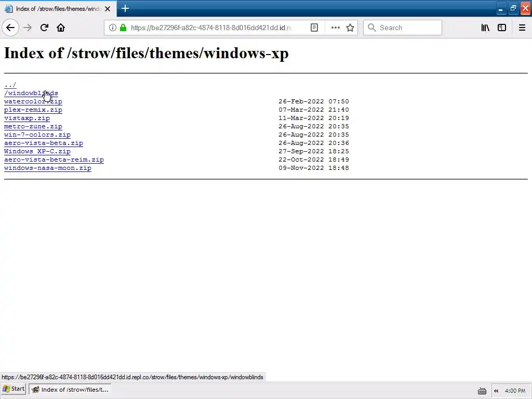Open the Windows Start button

click(14, 389)
